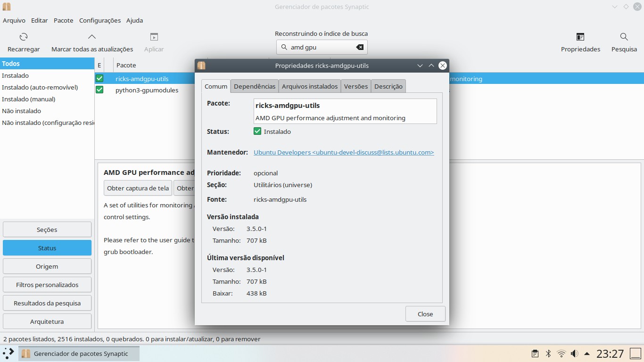Click the Origem filter button
Viewport: 644px width, 362px height.
pos(47,266)
